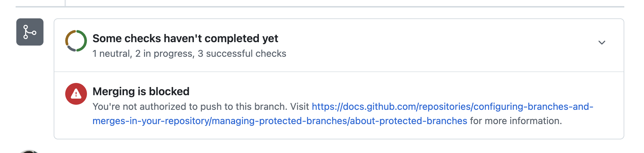
Task: Click the word "Visit" before the docs link
Action: [x=300, y=107]
